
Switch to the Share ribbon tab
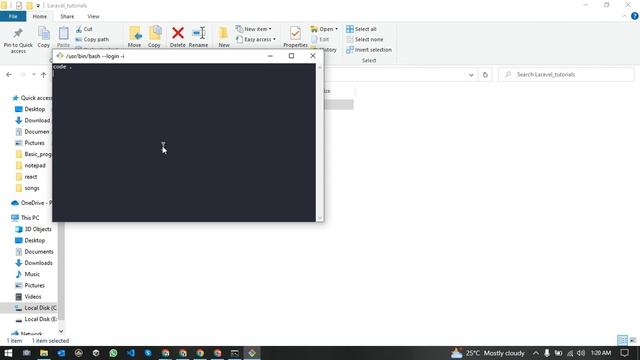[x=67, y=16]
